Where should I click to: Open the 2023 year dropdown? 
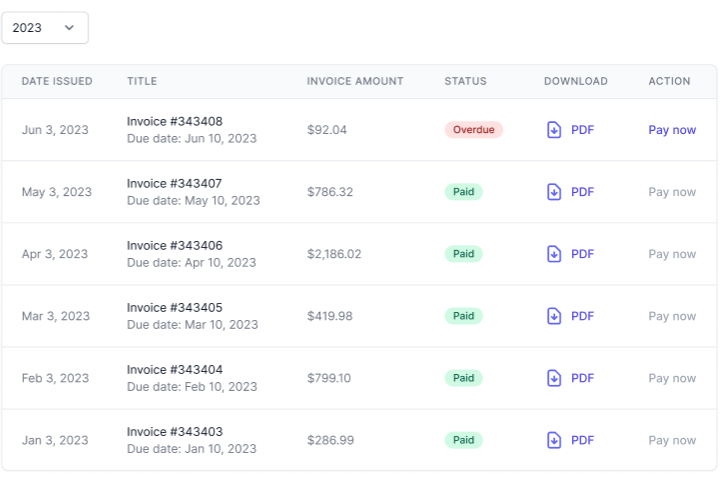coord(45,28)
